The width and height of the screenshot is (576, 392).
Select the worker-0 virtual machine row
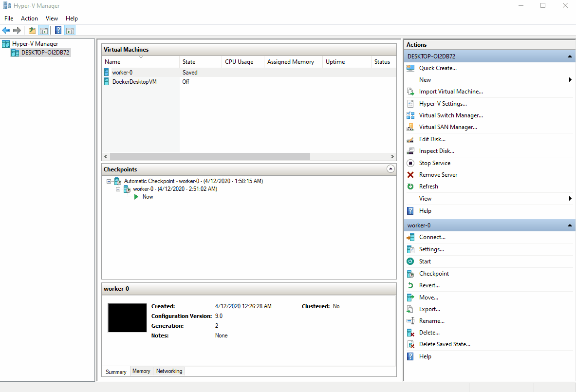249,73
